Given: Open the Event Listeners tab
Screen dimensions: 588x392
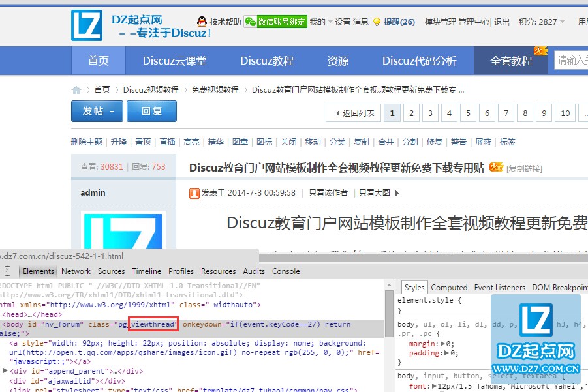Looking at the screenshot, I should [500, 288].
